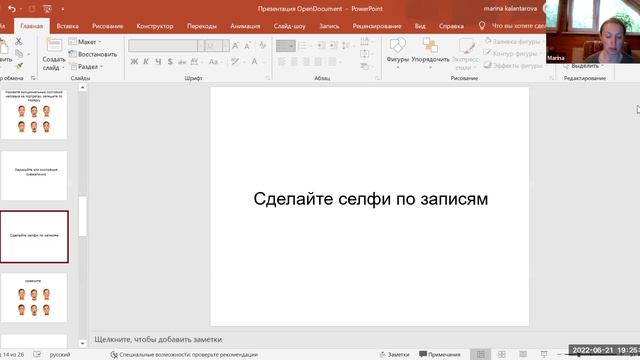Open the Запись tab
The image size is (640, 360).
point(329,26)
